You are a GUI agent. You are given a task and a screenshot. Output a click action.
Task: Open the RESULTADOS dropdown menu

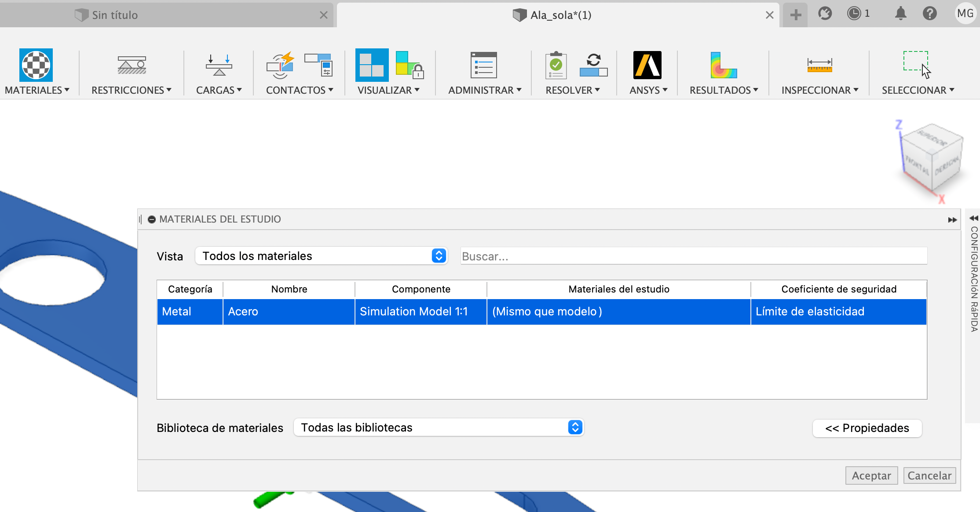click(724, 90)
